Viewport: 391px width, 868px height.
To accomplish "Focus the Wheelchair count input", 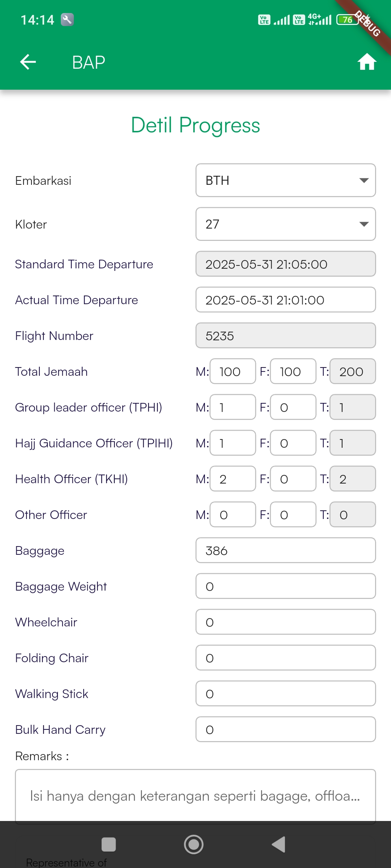I will tap(285, 622).
